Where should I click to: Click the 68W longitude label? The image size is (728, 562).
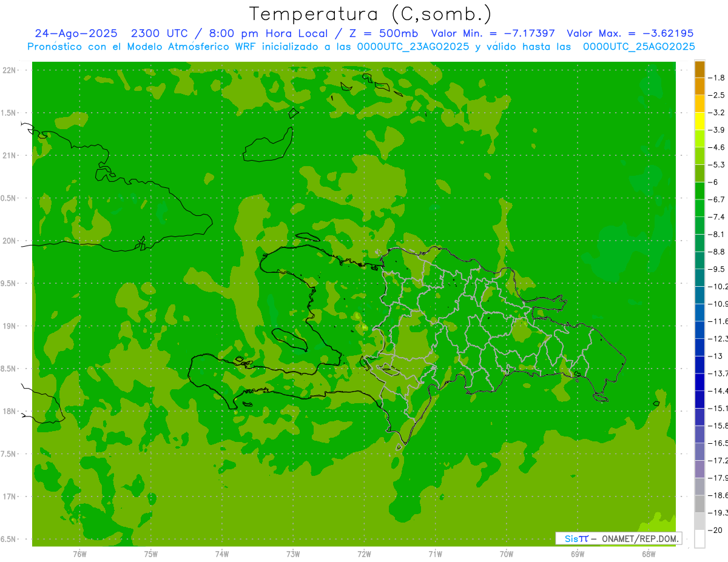[x=649, y=554]
